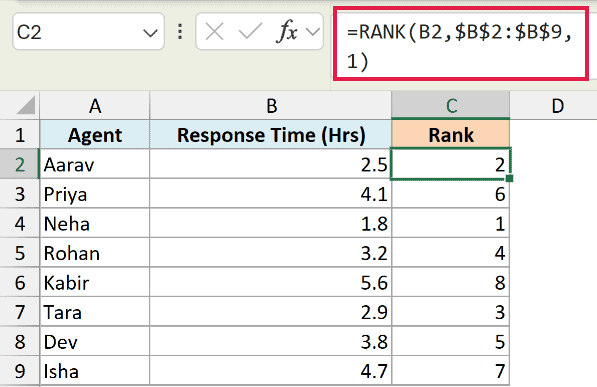Click the Enter checkmark formula icon
Screen dimensions: 597x387
point(250,32)
